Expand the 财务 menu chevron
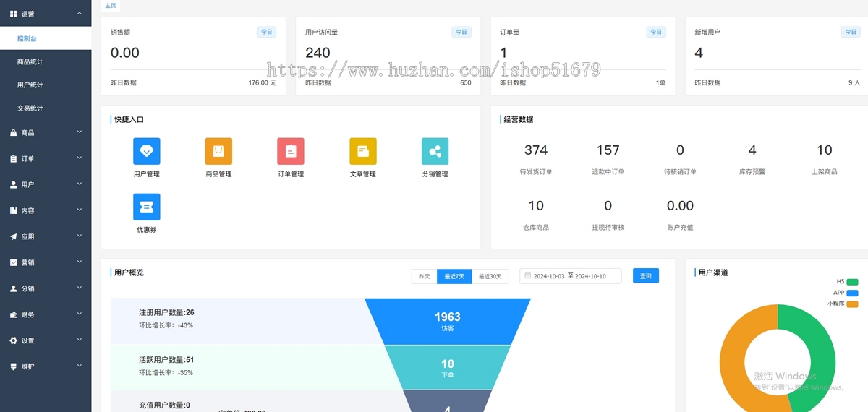The image size is (868, 412). (80, 314)
